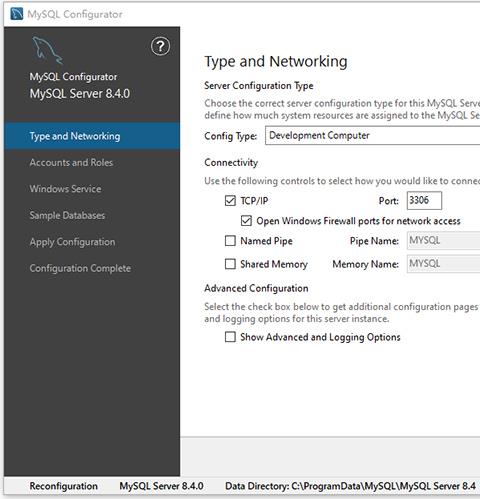Click the MySQL dolphin logo in the sidebar
This screenshot has height=499, width=480.
tap(47, 50)
